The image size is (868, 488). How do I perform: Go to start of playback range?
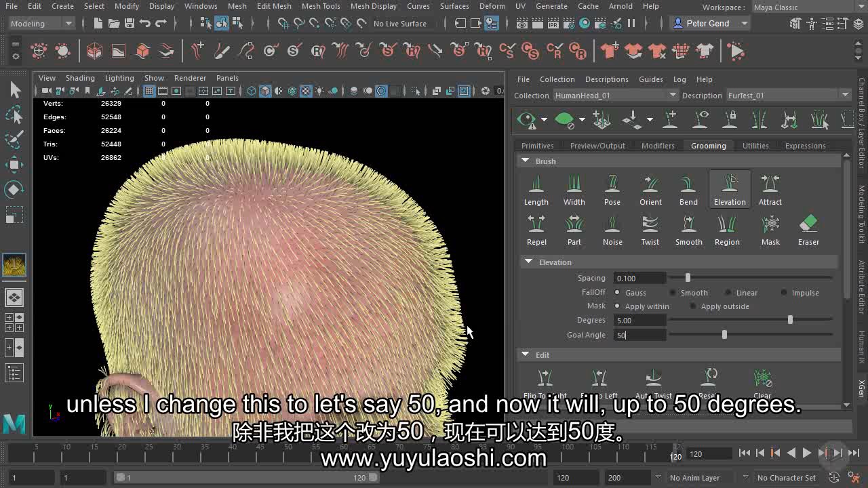click(x=745, y=453)
